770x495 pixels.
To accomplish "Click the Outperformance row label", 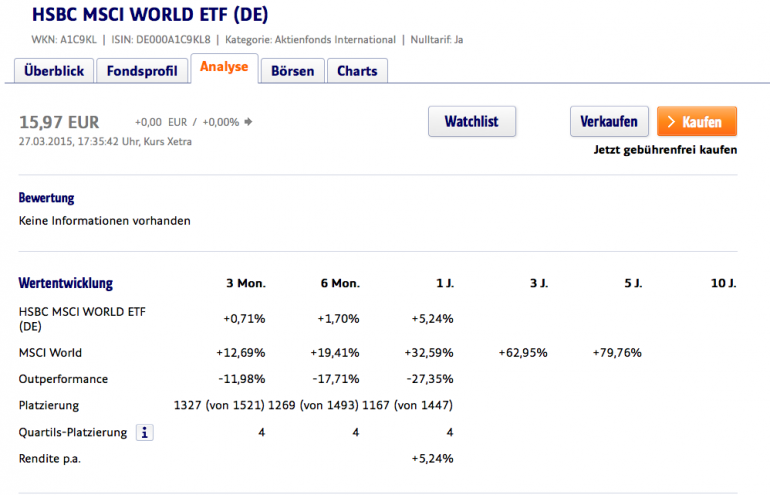I will pos(63,380).
